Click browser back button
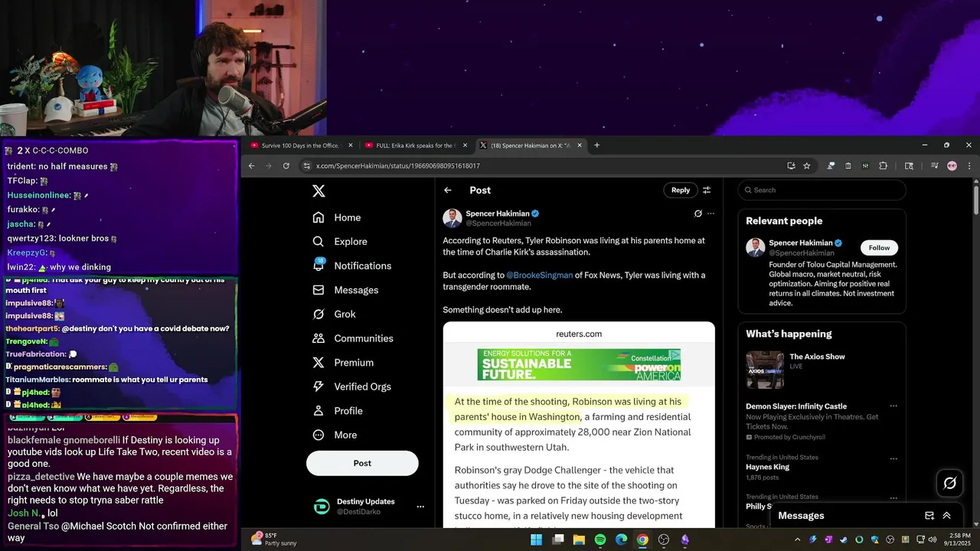 pos(251,166)
